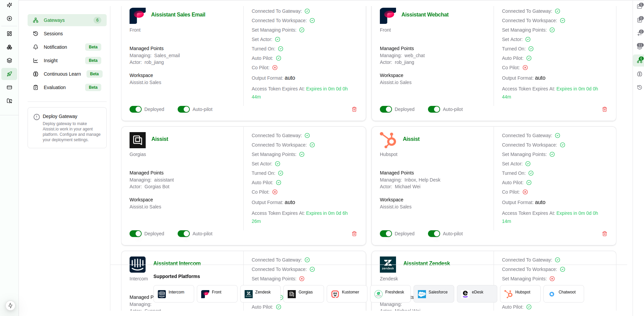Click the layers stack icon in left sidebar

(9, 61)
